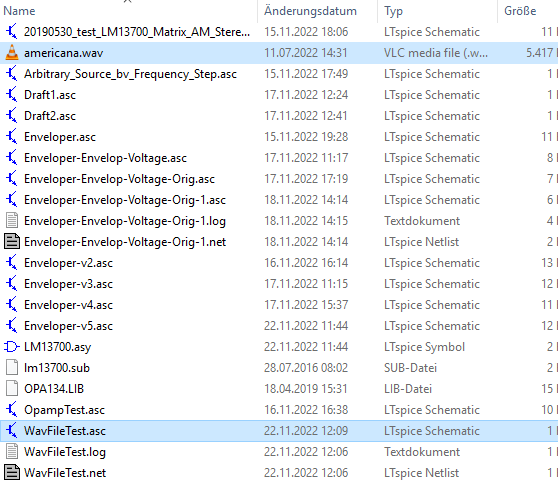Image resolution: width=559 pixels, height=485 pixels.
Task: Select file name Enveloper-Envelop-Voltage-Orig-1.asc
Action: click(125, 200)
